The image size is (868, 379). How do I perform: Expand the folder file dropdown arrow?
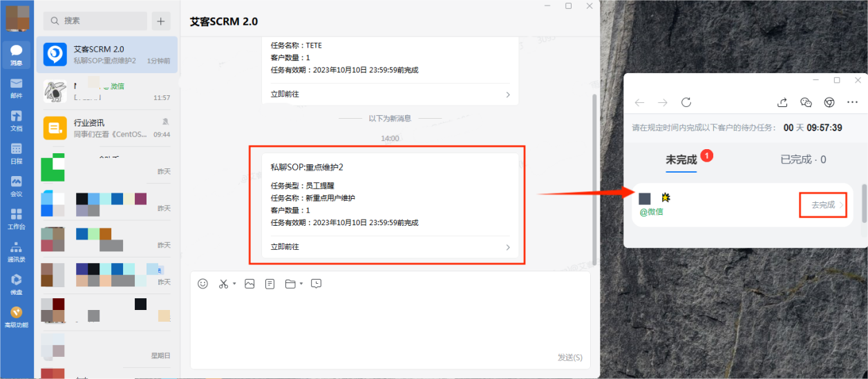tap(301, 284)
